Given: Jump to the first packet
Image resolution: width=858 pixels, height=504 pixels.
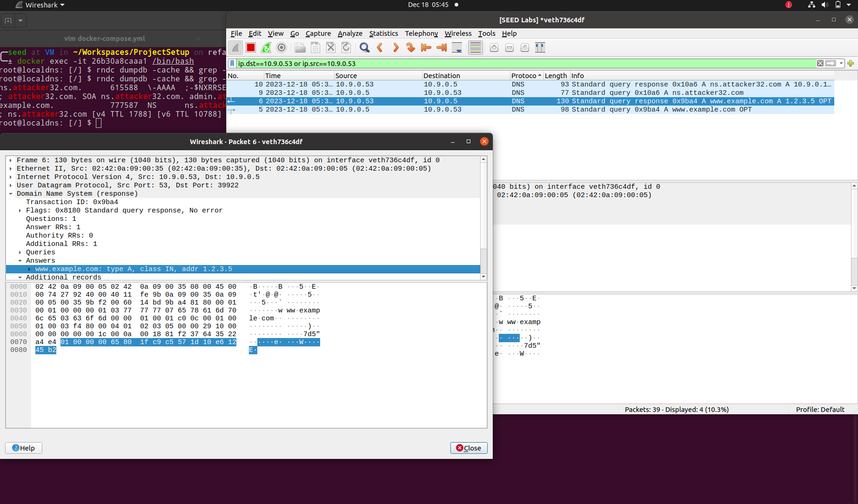Looking at the screenshot, I should coord(426,47).
